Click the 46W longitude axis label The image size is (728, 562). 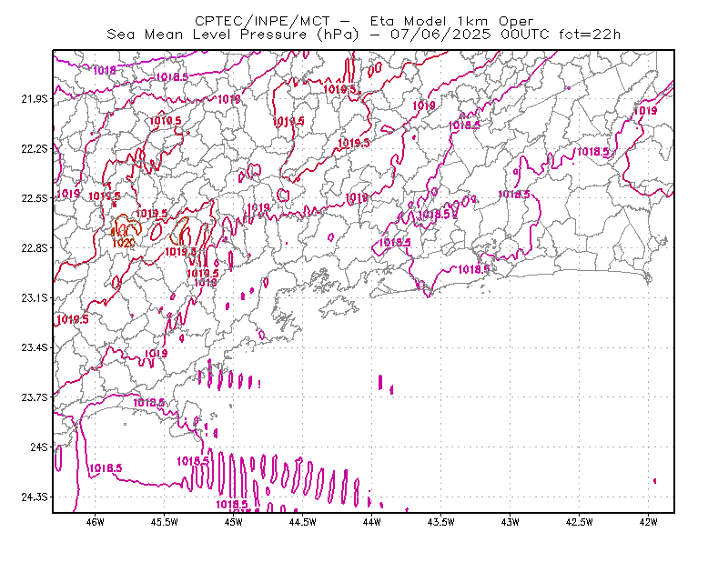click(96, 522)
